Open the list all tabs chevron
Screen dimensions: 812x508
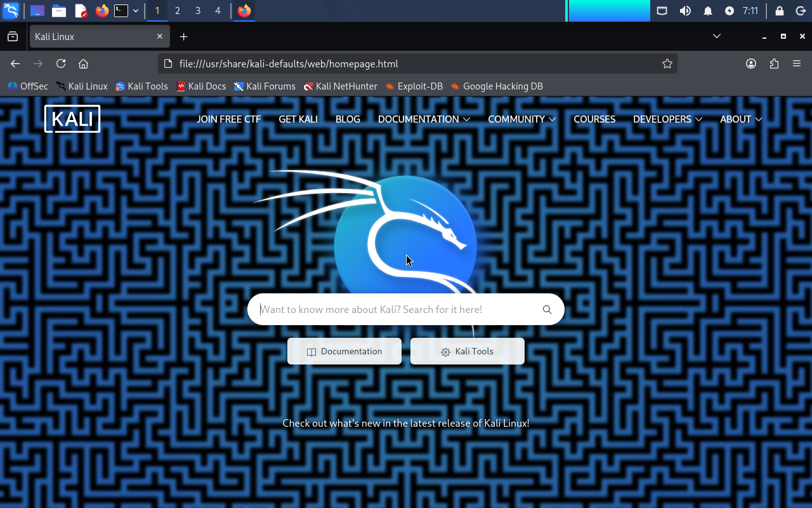(x=717, y=37)
